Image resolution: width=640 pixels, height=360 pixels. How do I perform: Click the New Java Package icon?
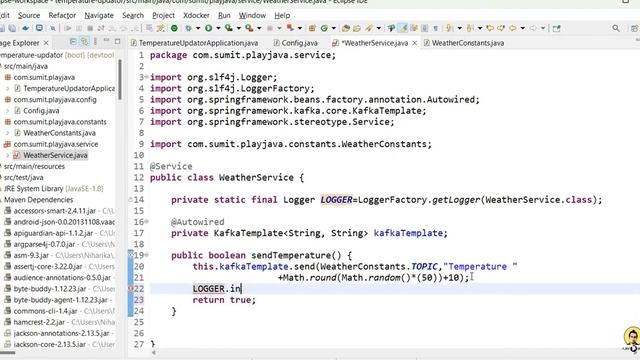[x=312, y=28]
